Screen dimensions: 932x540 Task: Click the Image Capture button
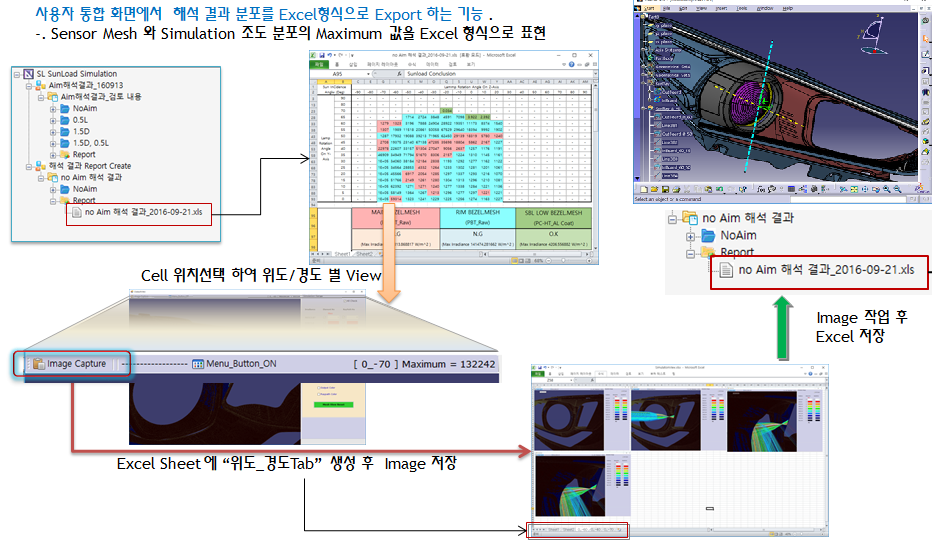(x=68, y=364)
